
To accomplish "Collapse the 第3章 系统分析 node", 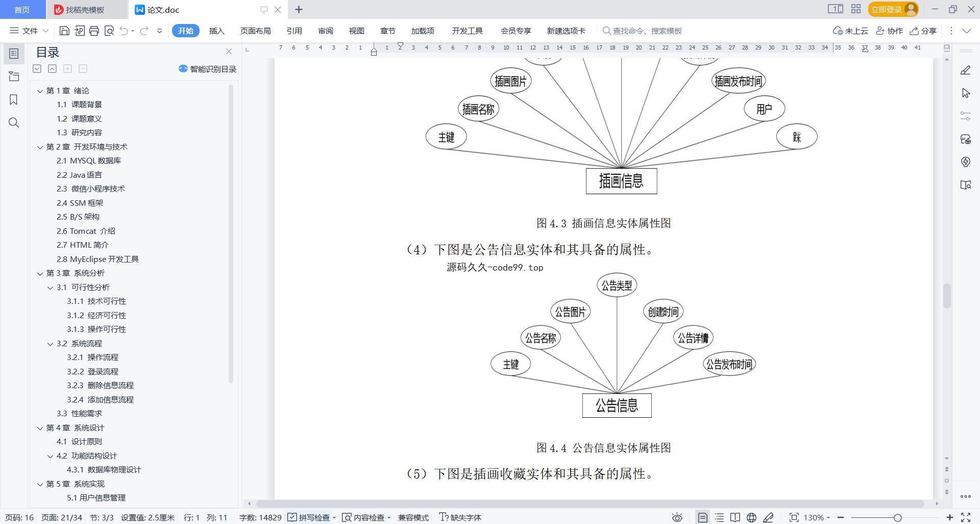I will pos(40,273).
